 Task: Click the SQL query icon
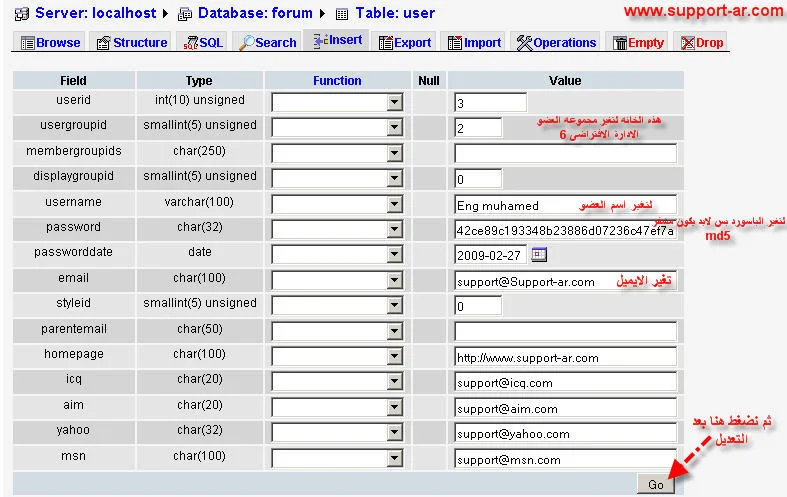(189, 43)
